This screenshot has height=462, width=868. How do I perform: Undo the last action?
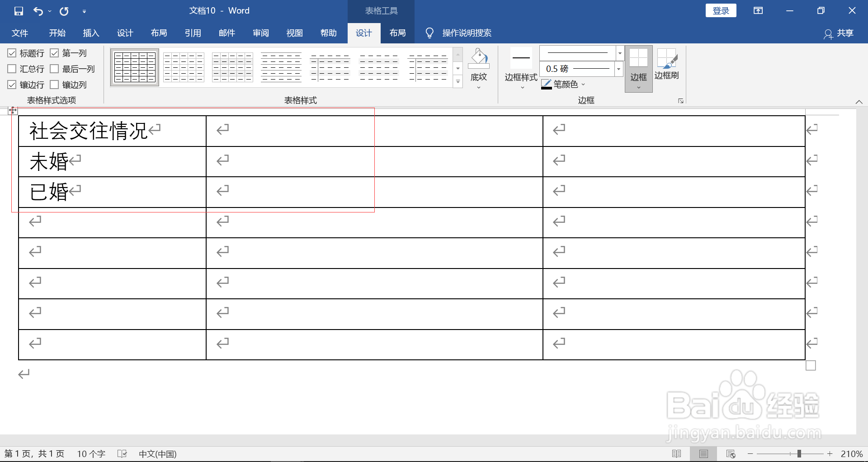38,11
